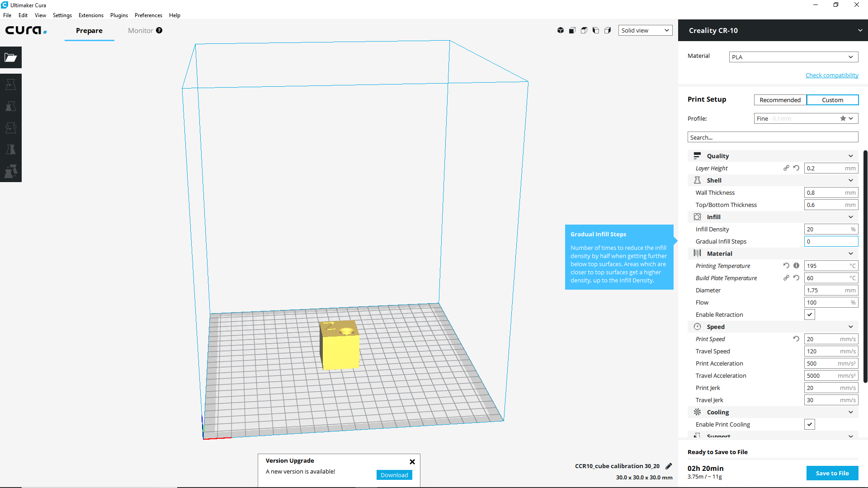Toggle the Enable Print Cooling checkbox
Image resolution: width=868 pixels, height=488 pixels.
(810, 424)
